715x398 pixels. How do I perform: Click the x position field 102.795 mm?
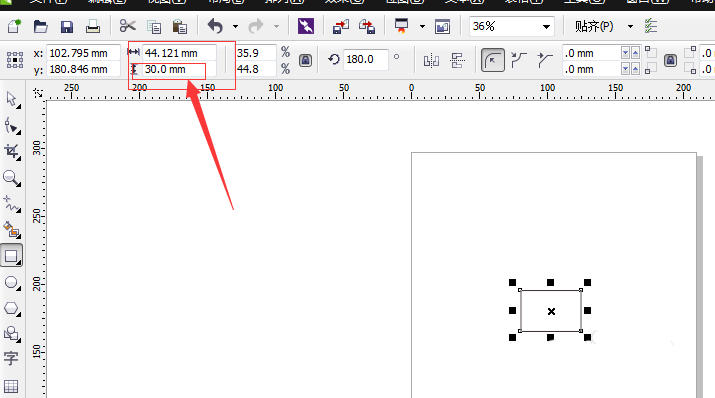coord(83,53)
